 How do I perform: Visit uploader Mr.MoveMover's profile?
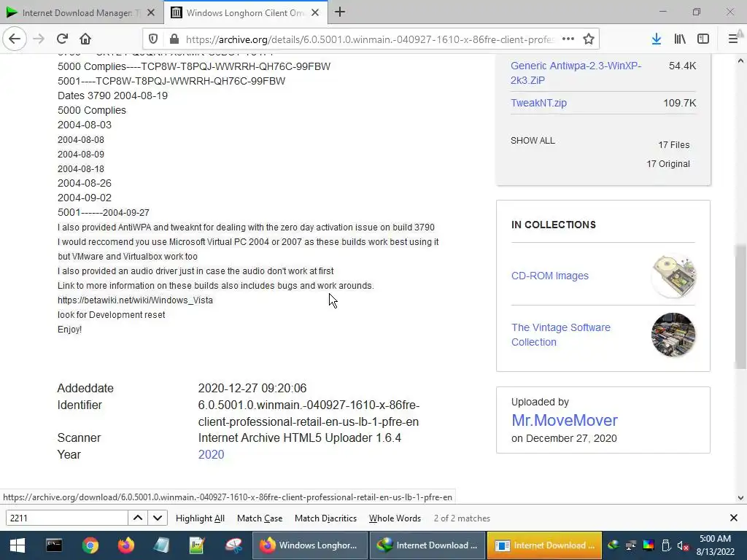[x=565, y=420]
